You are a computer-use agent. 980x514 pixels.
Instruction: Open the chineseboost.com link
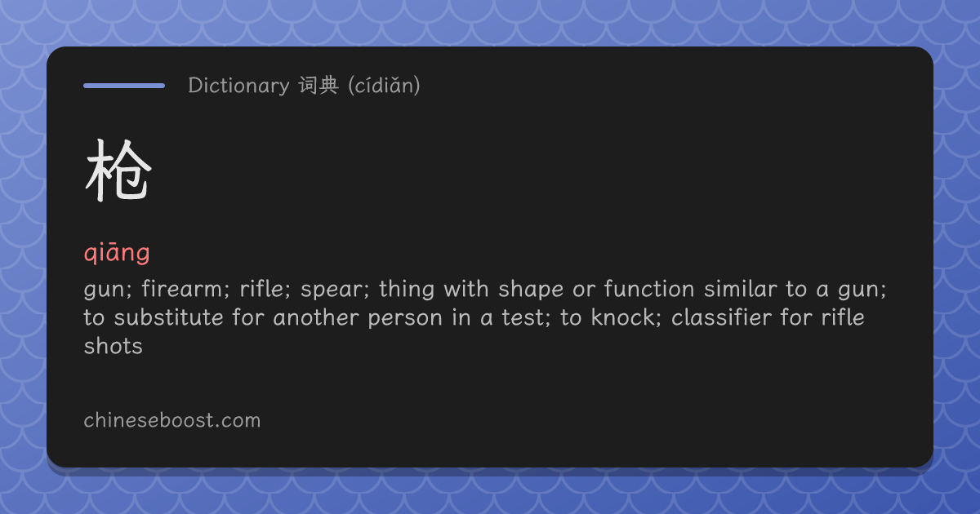(172, 421)
